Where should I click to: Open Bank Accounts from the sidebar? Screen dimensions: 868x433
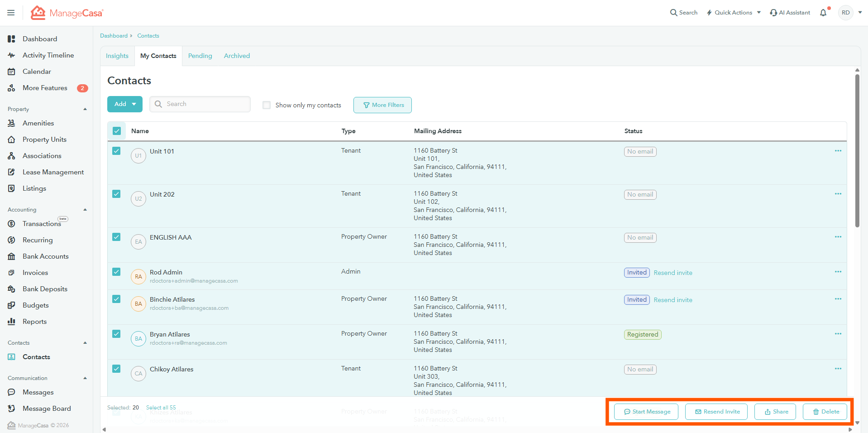click(45, 256)
